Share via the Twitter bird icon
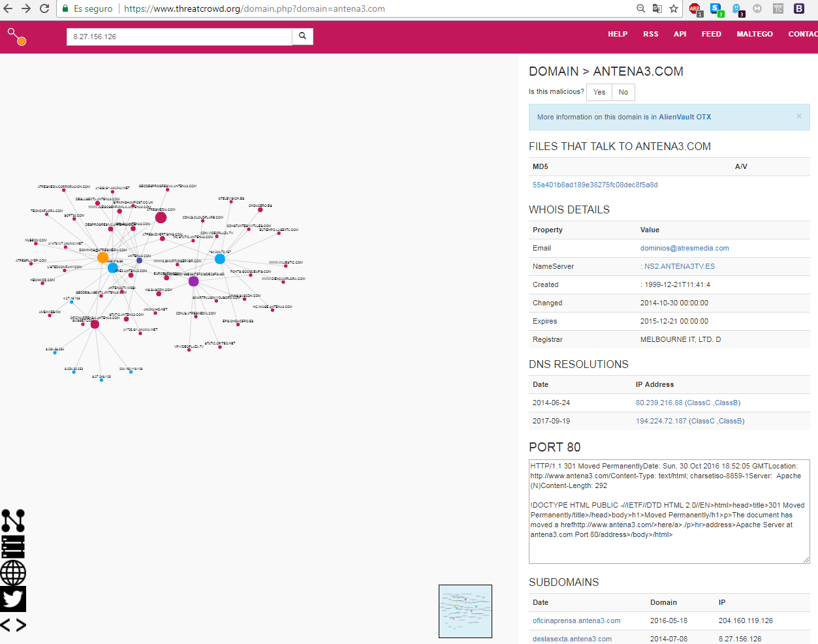 coord(13,599)
